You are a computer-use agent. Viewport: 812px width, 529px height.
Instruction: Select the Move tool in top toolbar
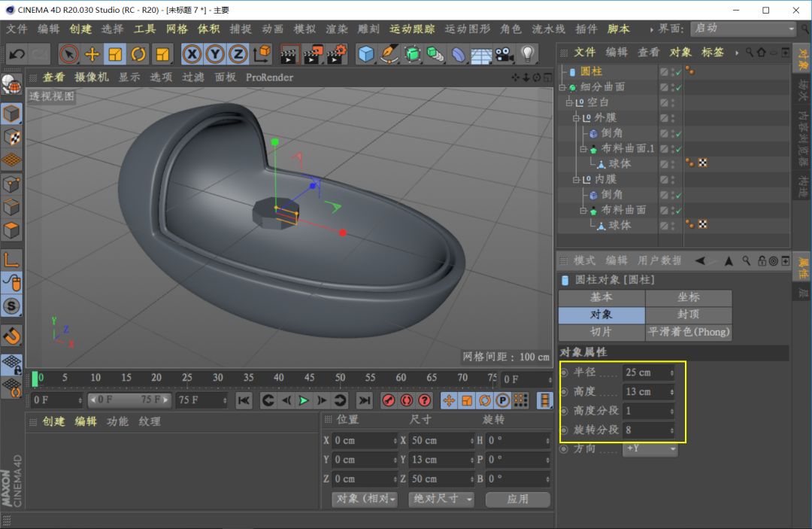tap(92, 54)
